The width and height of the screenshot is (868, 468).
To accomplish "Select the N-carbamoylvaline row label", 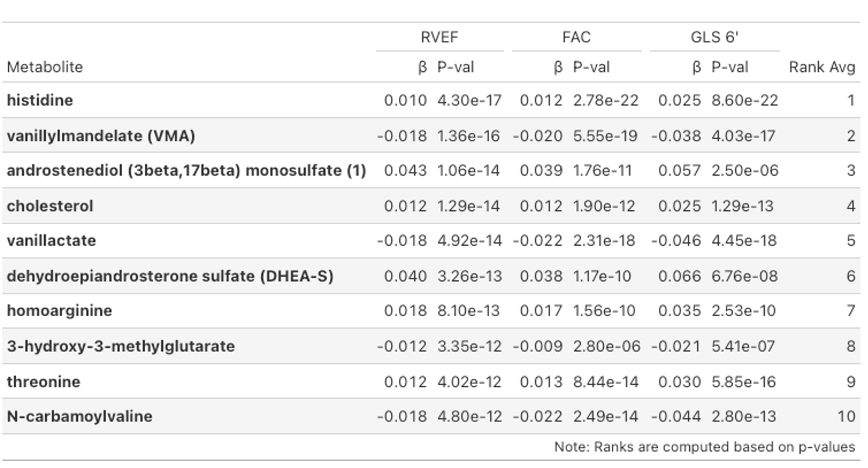I will tap(79, 416).
